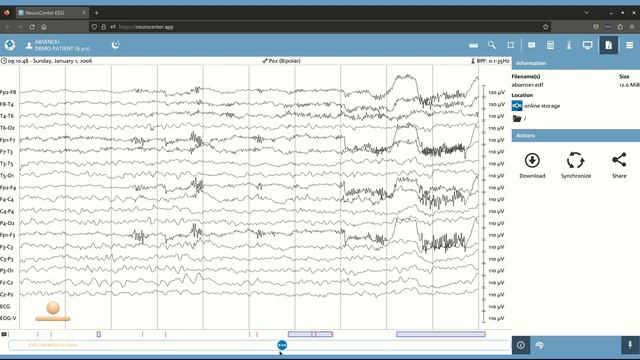The width and height of the screenshot is (640, 360).
Task: Select the T6-O2 channel label
Action: pos(7,128)
